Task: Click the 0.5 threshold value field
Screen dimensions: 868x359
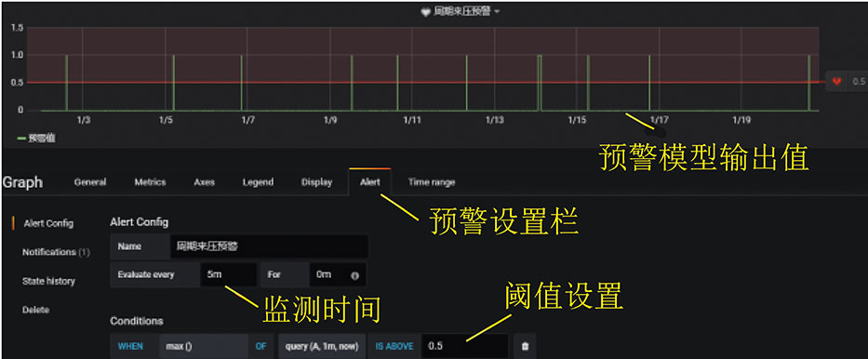Action: coord(464,346)
